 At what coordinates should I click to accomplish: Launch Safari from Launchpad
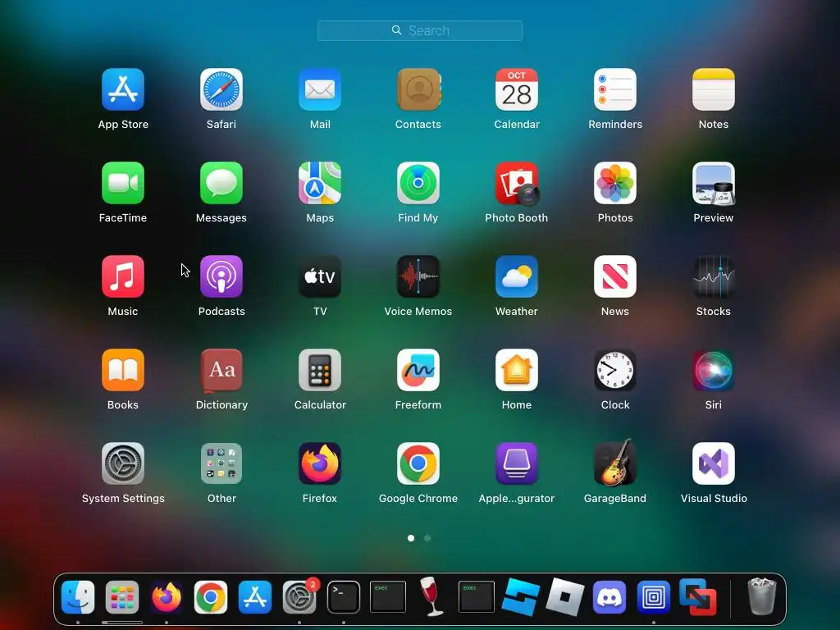(x=221, y=89)
